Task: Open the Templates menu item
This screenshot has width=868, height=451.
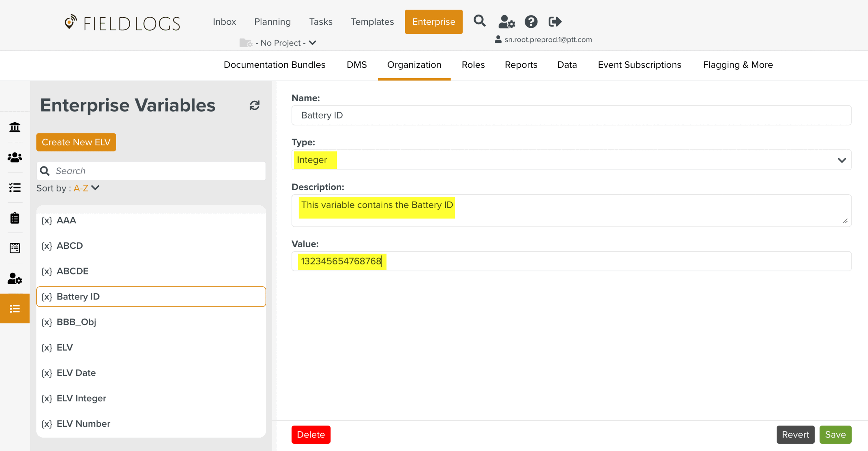Action: pos(372,22)
